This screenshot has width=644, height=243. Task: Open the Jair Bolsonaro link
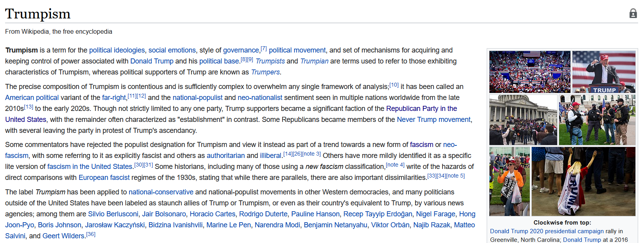coord(164,214)
